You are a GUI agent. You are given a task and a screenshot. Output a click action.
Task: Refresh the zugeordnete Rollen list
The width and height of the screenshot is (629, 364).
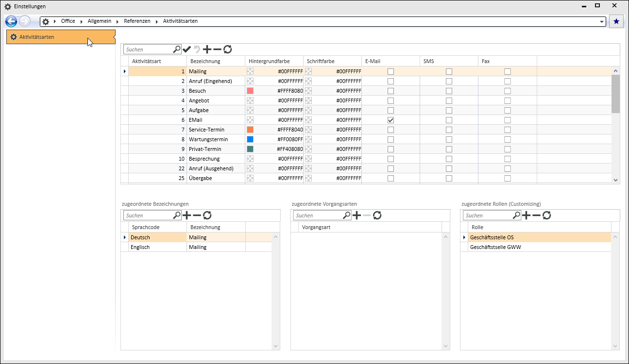(546, 215)
